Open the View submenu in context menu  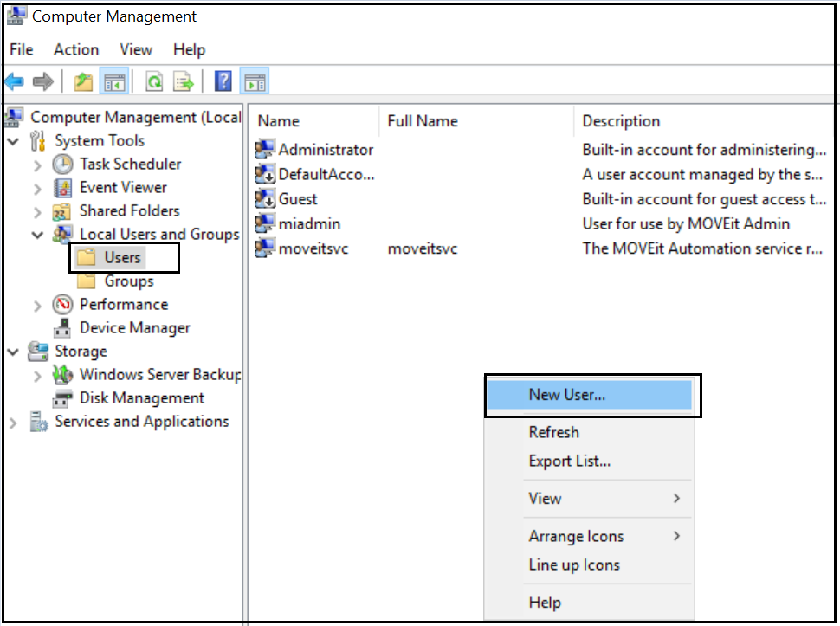(x=545, y=499)
